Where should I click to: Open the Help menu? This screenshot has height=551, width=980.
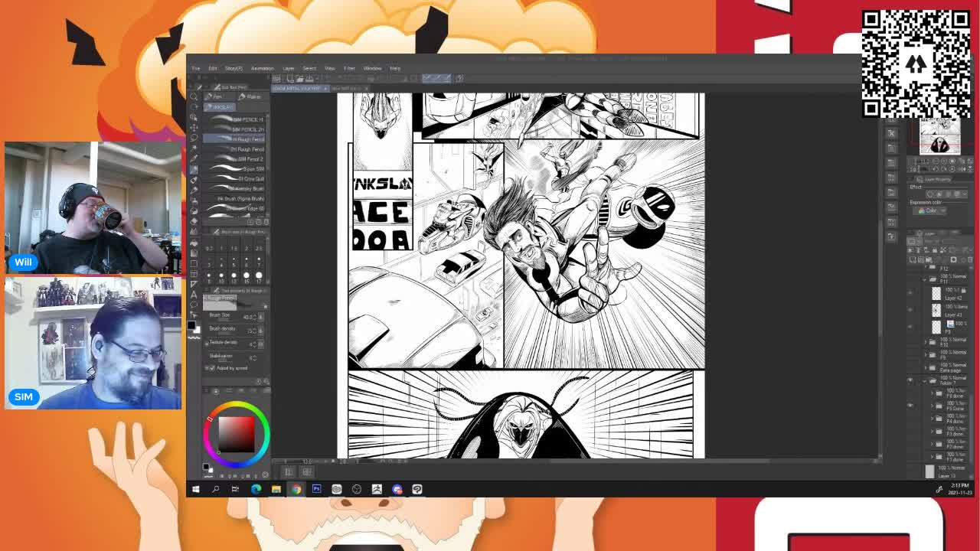[395, 68]
